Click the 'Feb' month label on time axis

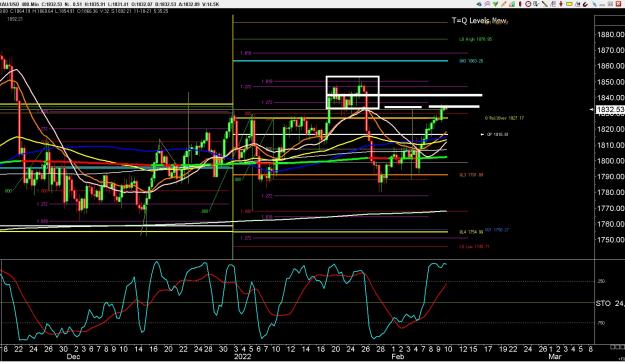click(x=397, y=357)
